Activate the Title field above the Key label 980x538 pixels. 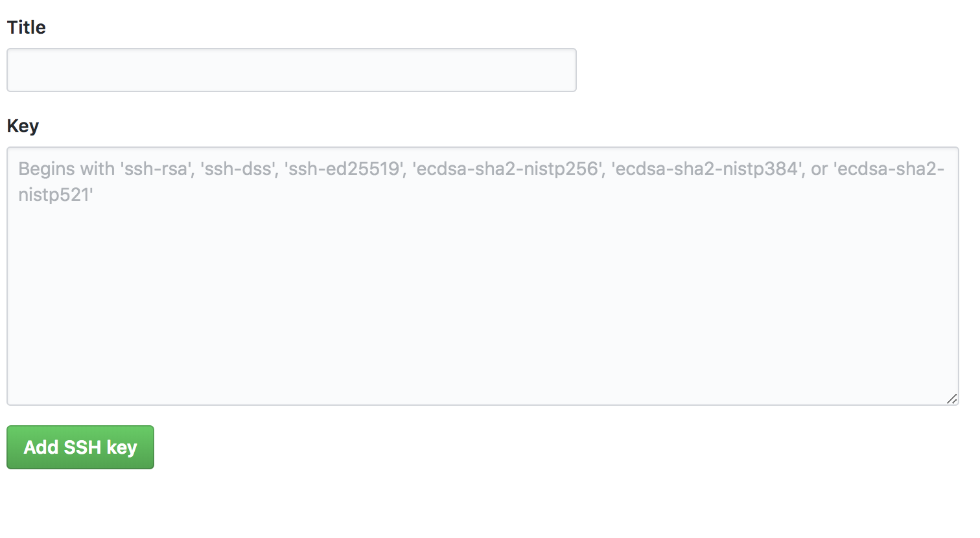pyautogui.click(x=292, y=70)
